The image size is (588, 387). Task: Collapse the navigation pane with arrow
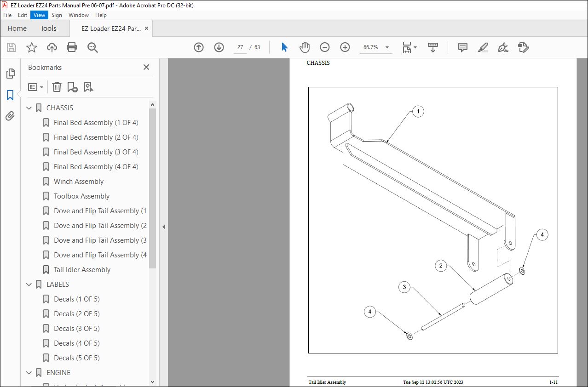[163, 227]
